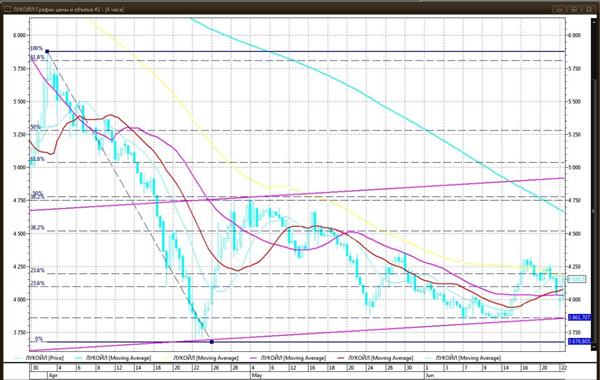Click the Fibonacci 100% level label
Viewport: 600px width, 380px height.
point(37,49)
